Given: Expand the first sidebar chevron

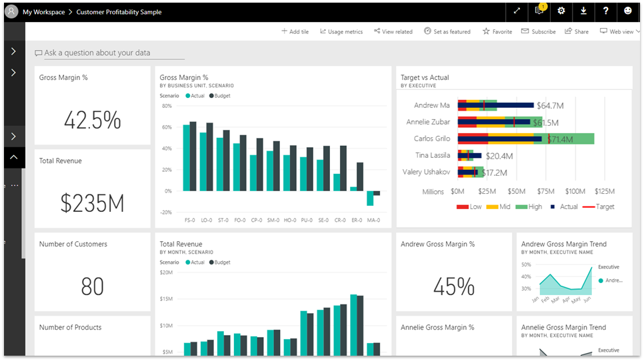Looking at the screenshot, I should pos(13,51).
